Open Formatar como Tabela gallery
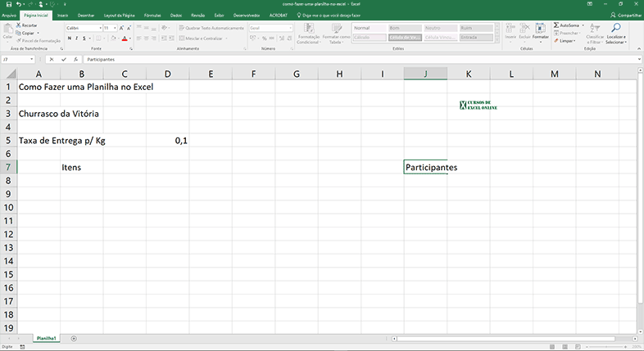 point(337,34)
